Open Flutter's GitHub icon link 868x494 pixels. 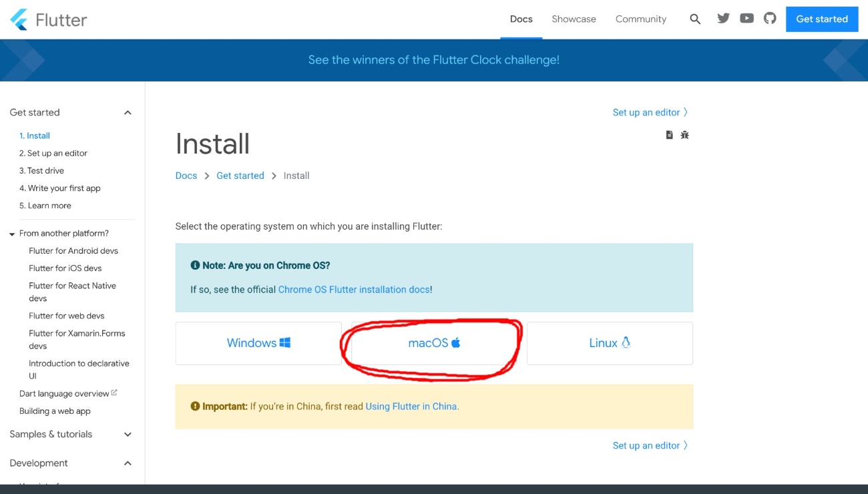click(770, 19)
